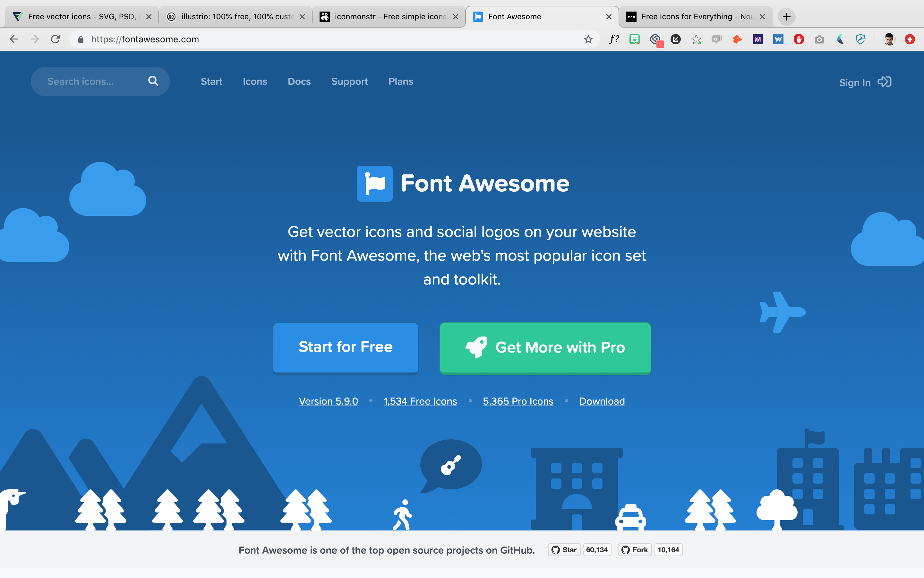This screenshot has width=924, height=578.
Task: View site info via the lock icon
Action: 81,39
